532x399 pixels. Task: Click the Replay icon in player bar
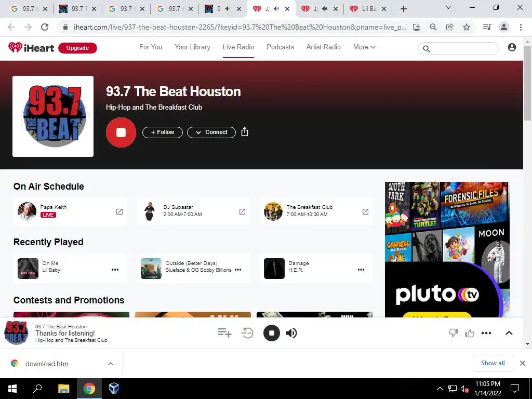pos(247,333)
